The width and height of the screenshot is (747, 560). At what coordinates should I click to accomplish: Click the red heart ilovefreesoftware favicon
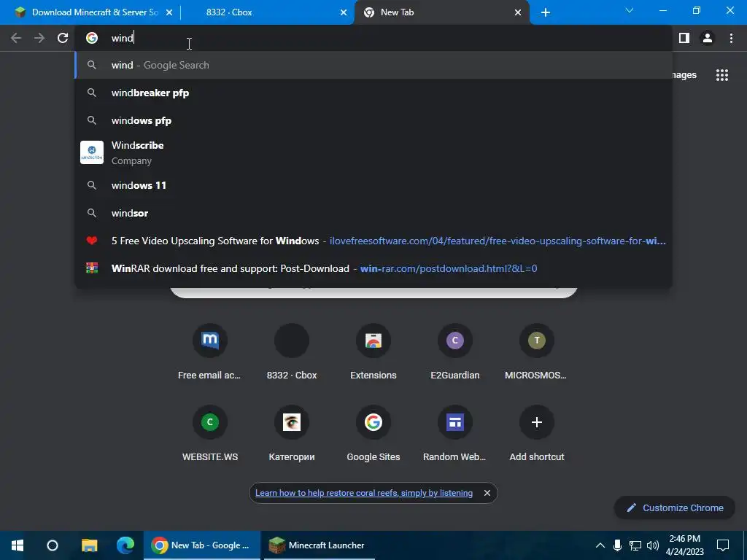(x=92, y=241)
